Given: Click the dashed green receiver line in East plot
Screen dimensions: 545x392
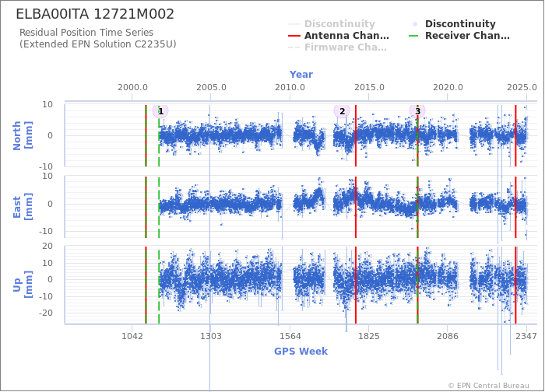Looking at the screenshot, I should (159, 207).
